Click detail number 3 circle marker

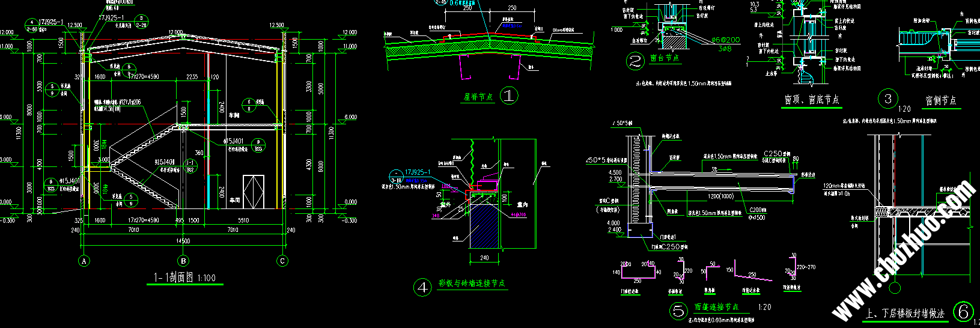click(x=888, y=99)
